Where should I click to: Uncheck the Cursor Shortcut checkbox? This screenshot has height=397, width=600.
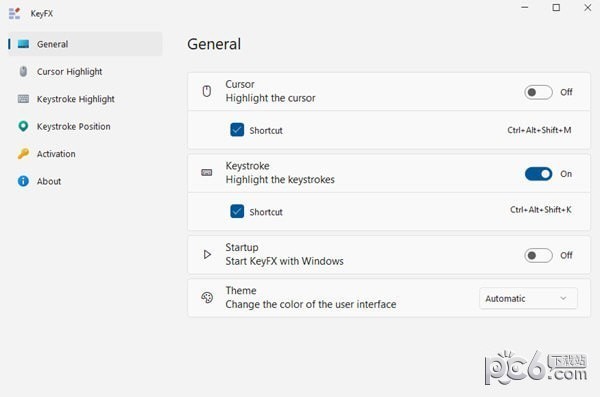[237, 130]
